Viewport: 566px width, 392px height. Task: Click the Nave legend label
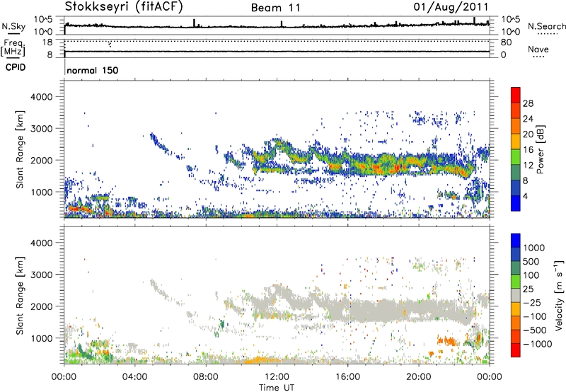(x=538, y=49)
